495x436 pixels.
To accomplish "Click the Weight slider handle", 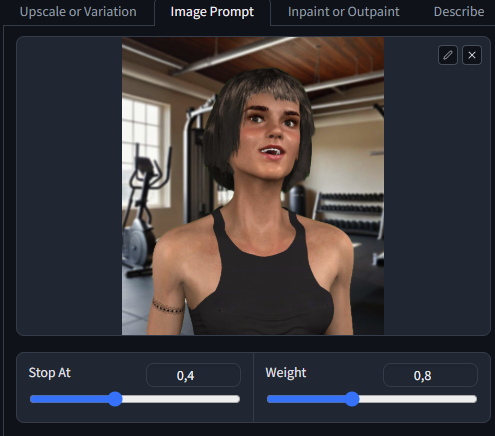I will (x=352, y=399).
